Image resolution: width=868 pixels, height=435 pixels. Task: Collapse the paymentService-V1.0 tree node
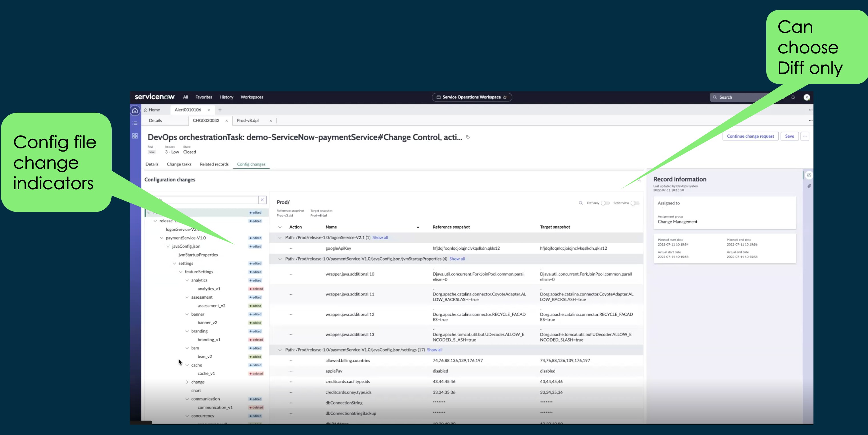[161, 238]
